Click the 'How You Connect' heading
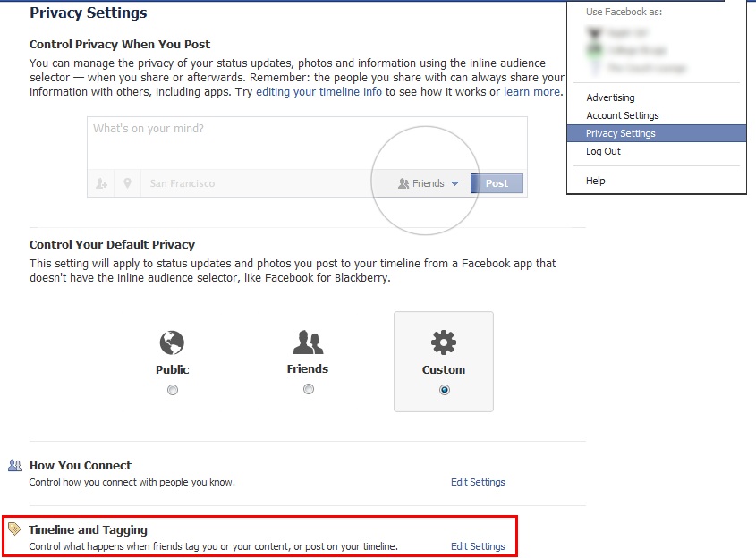The image size is (756, 558). [80, 466]
